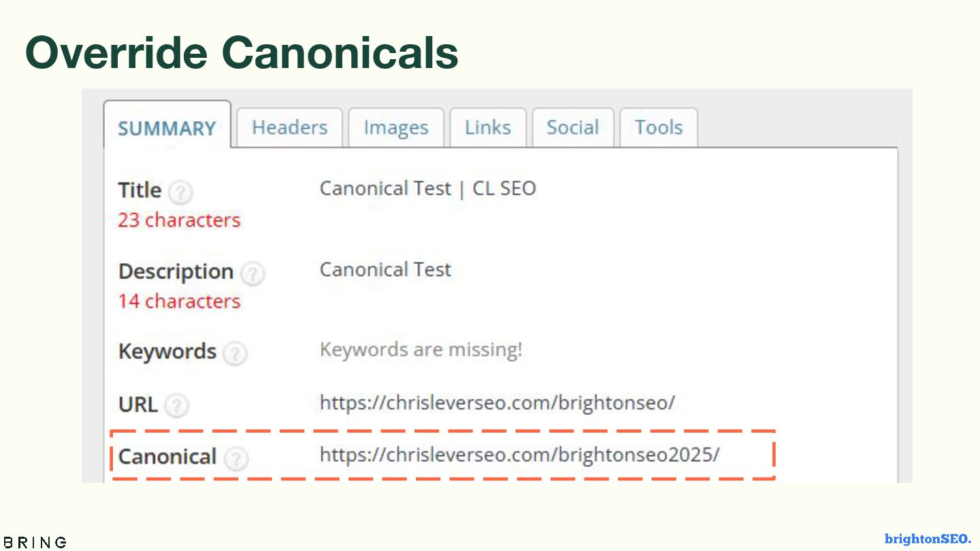Click the 'Canonical Test | CL SEO' title text
980x551 pixels.
[427, 188]
